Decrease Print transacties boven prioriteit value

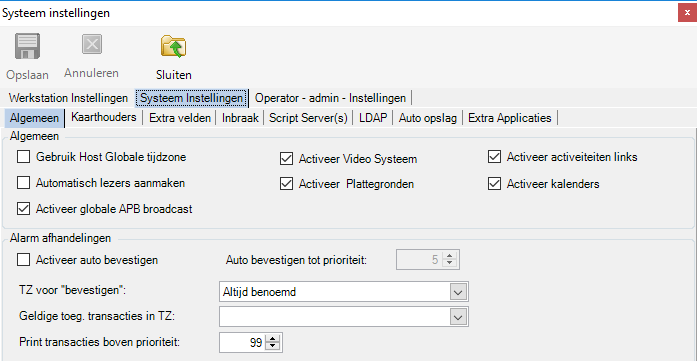(273, 347)
